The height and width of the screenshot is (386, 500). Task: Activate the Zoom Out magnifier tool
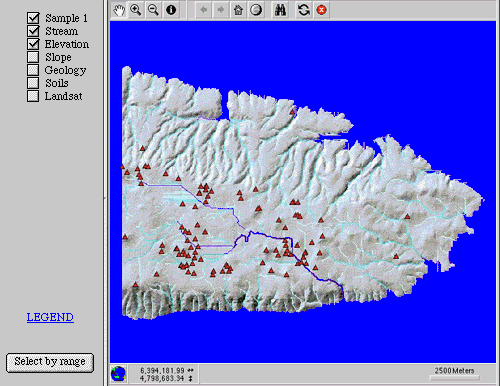tap(153, 10)
